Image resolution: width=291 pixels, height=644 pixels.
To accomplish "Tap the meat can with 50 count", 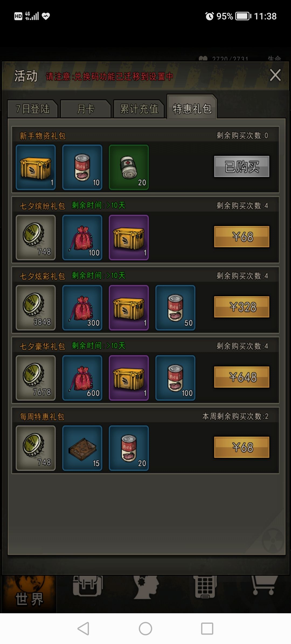I will 175,307.
